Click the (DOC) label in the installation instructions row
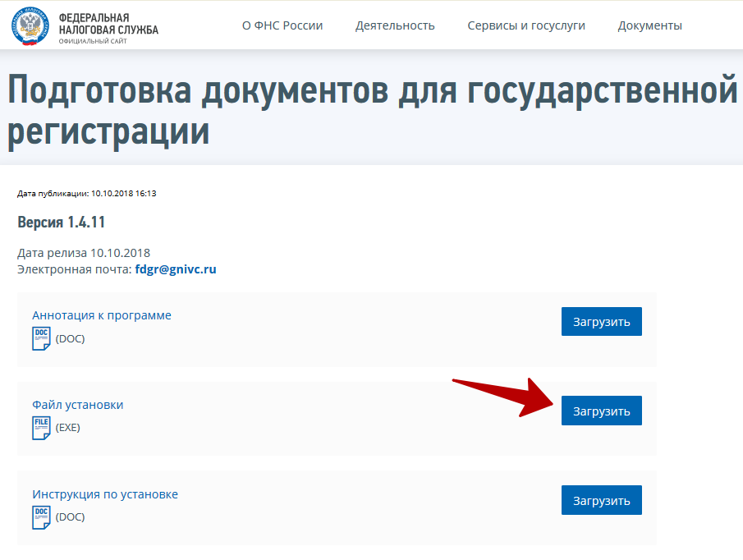This screenshot has width=743, height=560. pyautogui.click(x=69, y=516)
